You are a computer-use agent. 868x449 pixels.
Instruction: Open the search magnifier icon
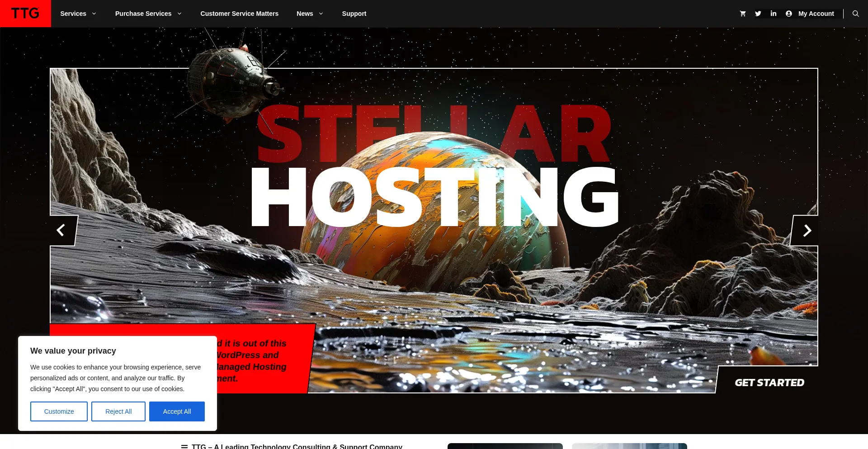pyautogui.click(x=856, y=14)
